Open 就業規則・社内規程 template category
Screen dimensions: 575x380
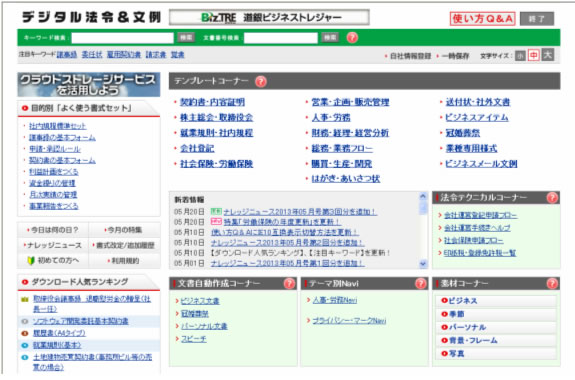(216, 133)
